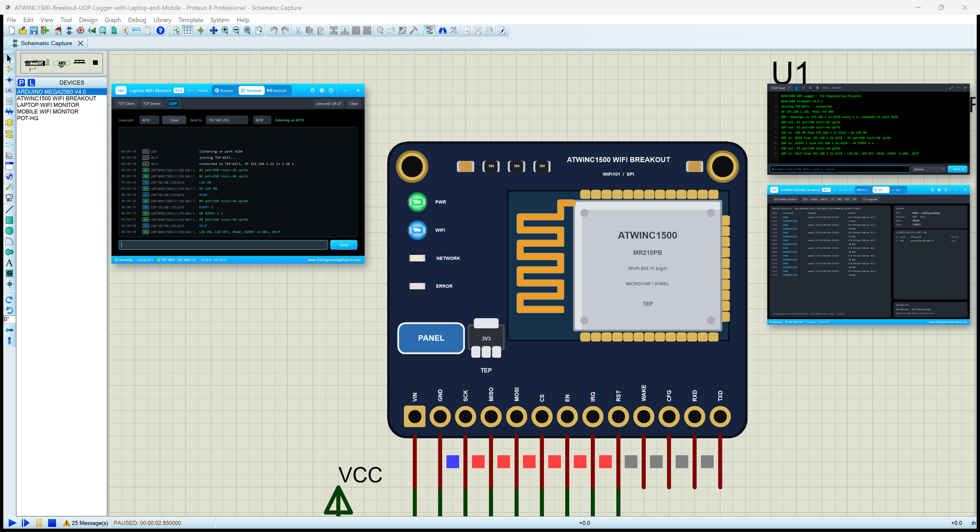The height and width of the screenshot is (532, 980).
Task: Select the TCP Server mode tab
Action: point(152,103)
